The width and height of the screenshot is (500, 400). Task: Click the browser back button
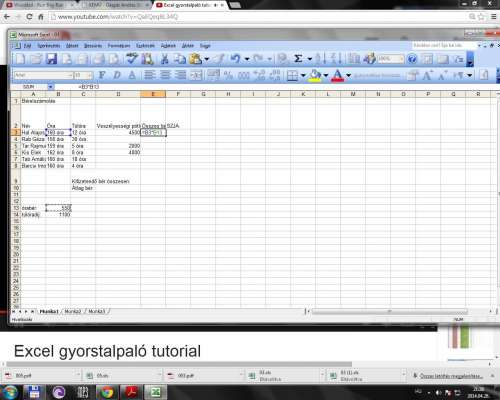click(x=7, y=17)
